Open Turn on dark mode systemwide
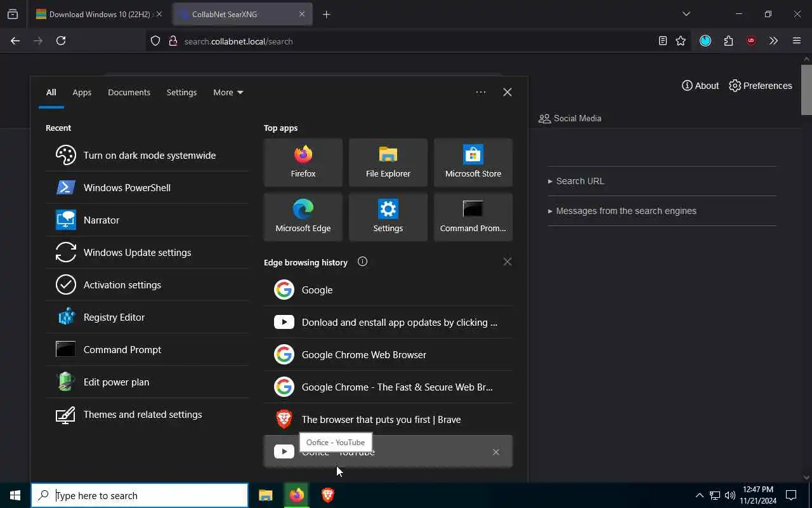The height and width of the screenshot is (508, 812). coord(147,155)
